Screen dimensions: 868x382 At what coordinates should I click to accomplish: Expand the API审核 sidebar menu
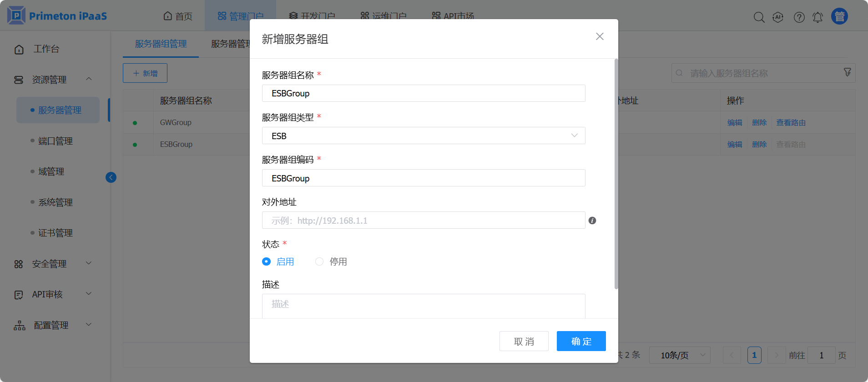(53, 294)
